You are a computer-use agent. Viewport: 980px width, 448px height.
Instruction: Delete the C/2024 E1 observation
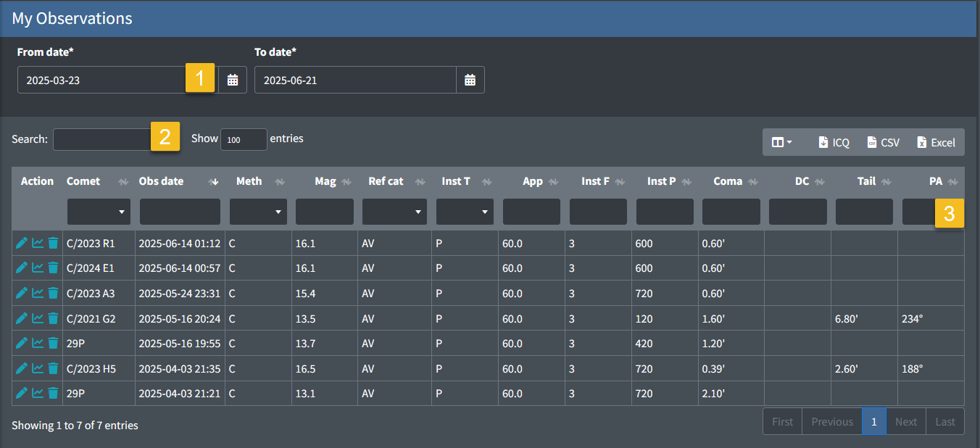53,268
